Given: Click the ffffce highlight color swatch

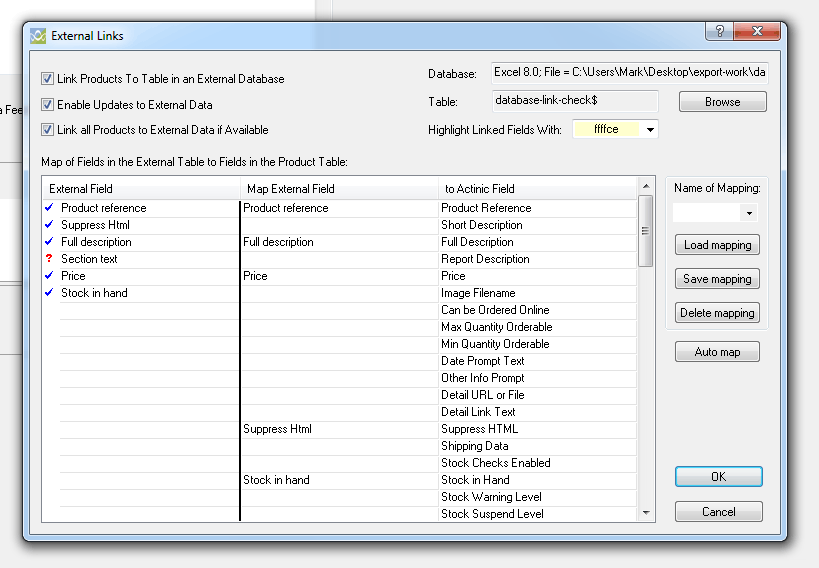Looking at the screenshot, I should click(x=606, y=130).
